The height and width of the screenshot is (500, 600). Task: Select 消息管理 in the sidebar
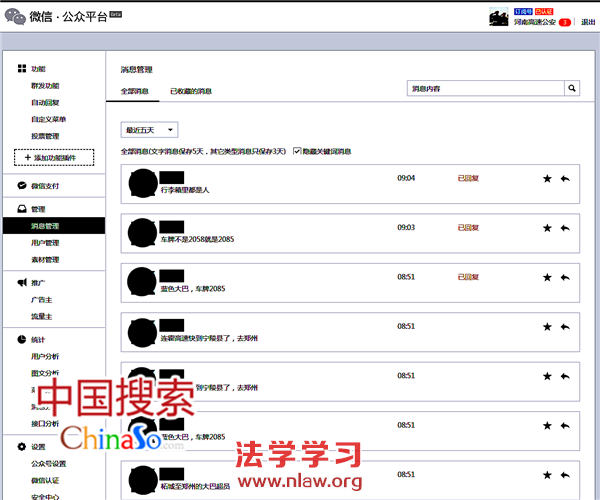[x=54, y=226]
